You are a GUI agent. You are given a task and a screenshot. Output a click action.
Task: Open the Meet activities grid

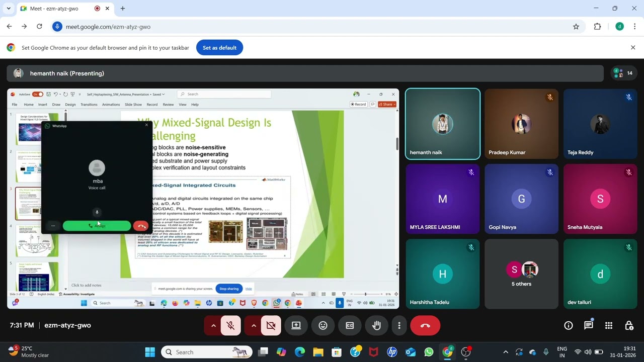point(609,325)
